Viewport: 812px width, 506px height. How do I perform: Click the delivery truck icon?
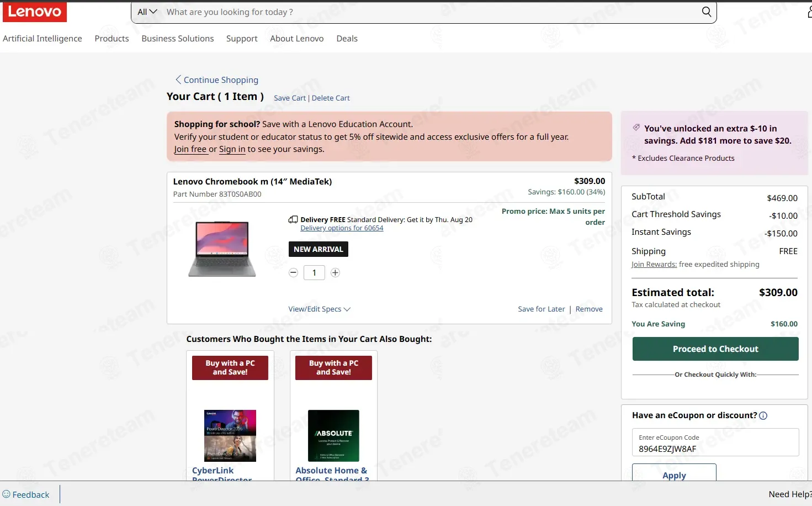(x=293, y=219)
